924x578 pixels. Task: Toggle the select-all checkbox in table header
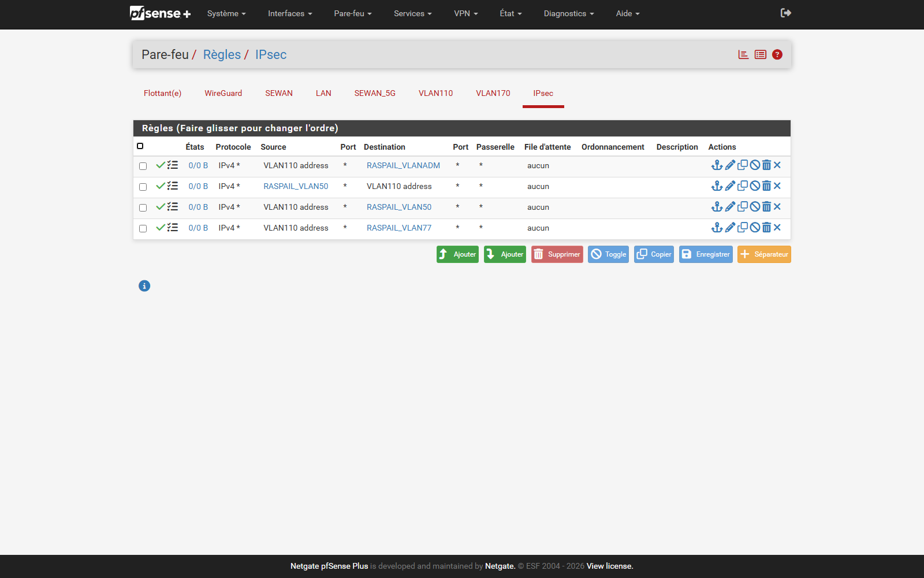(x=140, y=146)
